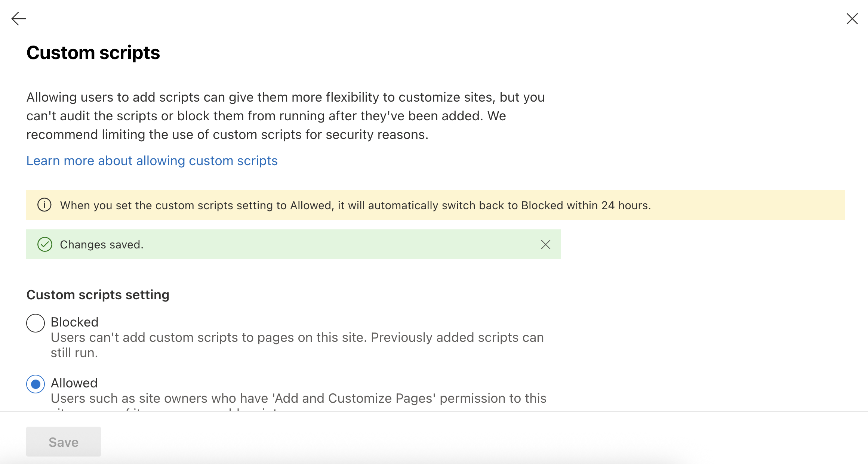Click the Save button
The width and height of the screenshot is (868, 464).
(x=63, y=441)
